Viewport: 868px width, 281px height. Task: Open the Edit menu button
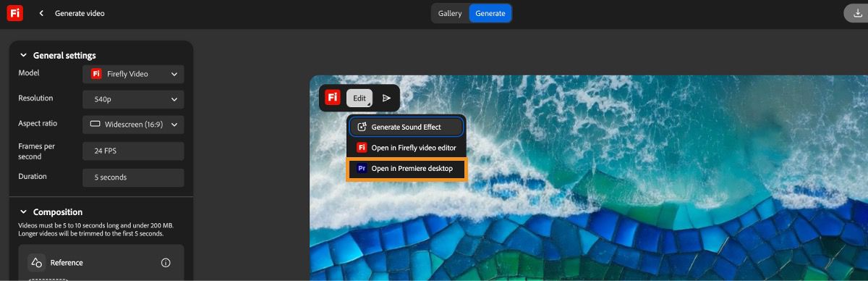(359, 98)
